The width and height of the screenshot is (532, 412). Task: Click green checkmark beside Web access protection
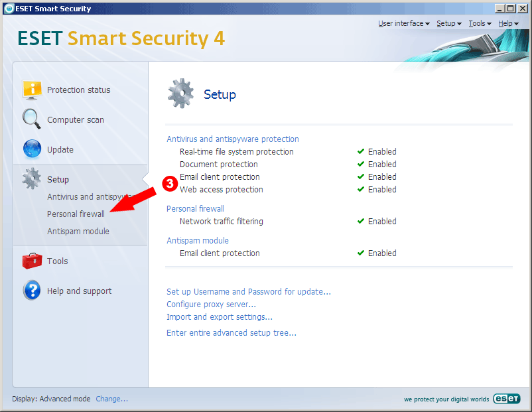361,189
